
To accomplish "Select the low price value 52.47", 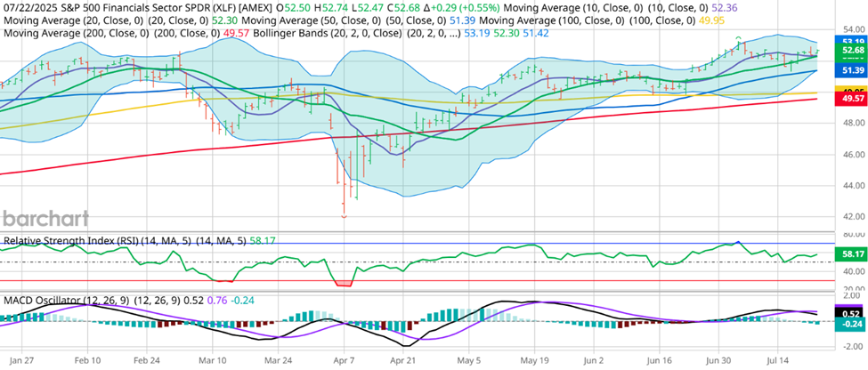I will (369, 7).
